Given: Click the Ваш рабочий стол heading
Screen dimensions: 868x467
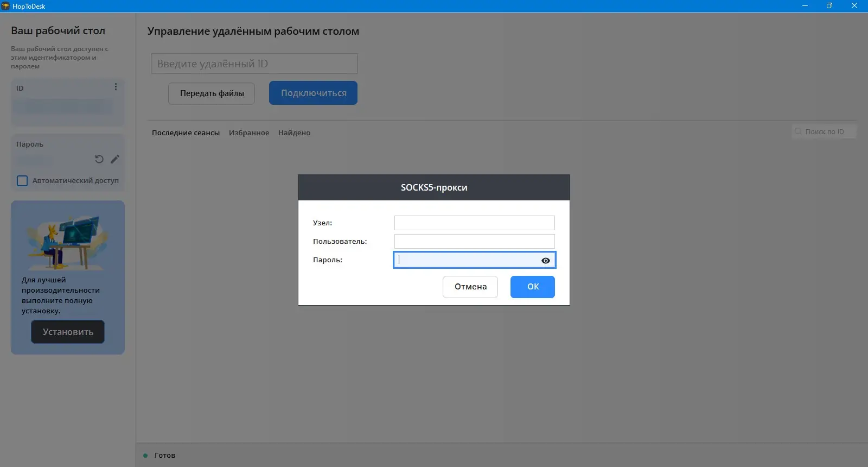Looking at the screenshot, I should click(x=58, y=31).
